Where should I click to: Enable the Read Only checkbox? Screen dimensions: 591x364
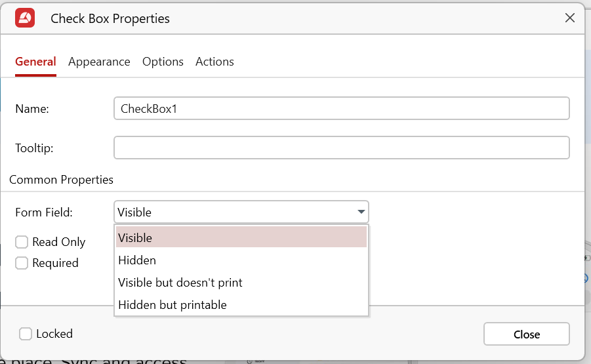tap(22, 242)
